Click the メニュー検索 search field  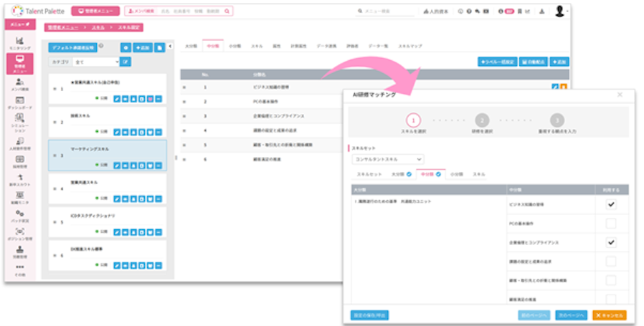(387, 11)
